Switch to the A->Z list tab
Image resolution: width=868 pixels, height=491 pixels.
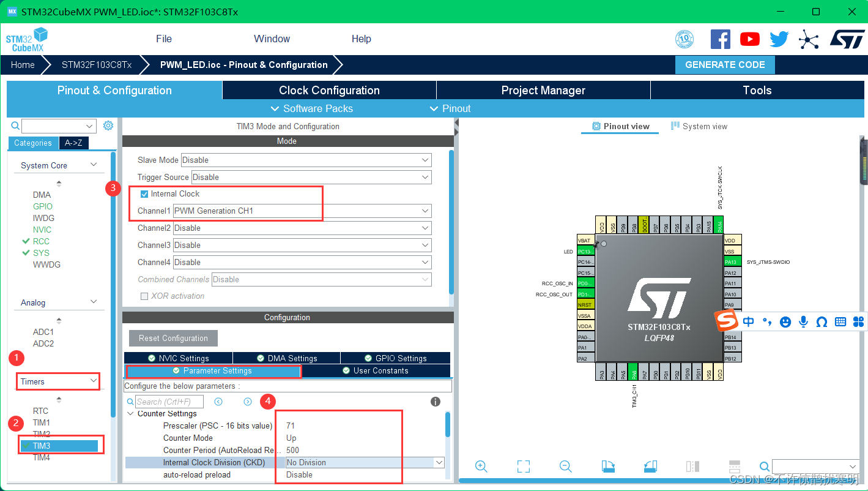click(x=73, y=143)
